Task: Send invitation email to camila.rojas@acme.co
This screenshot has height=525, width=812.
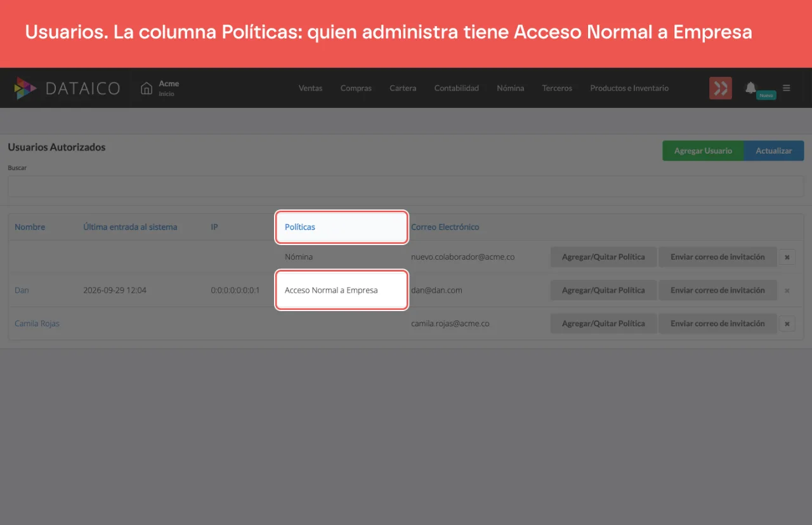Action: [717, 323]
